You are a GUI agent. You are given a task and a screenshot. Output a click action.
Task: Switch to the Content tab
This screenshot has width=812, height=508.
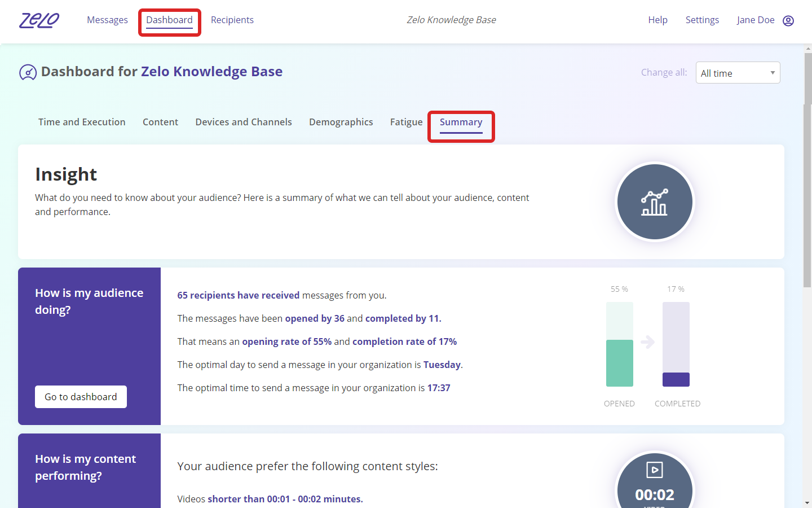(x=160, y=122)
